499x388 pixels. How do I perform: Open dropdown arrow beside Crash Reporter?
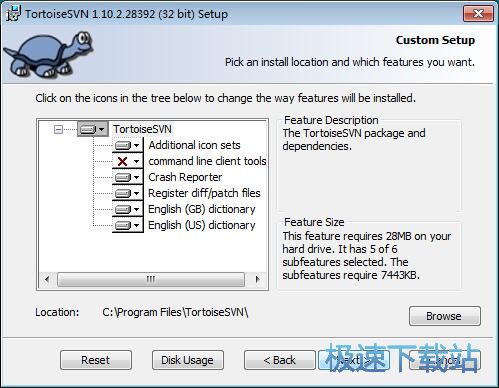point(136,177)
